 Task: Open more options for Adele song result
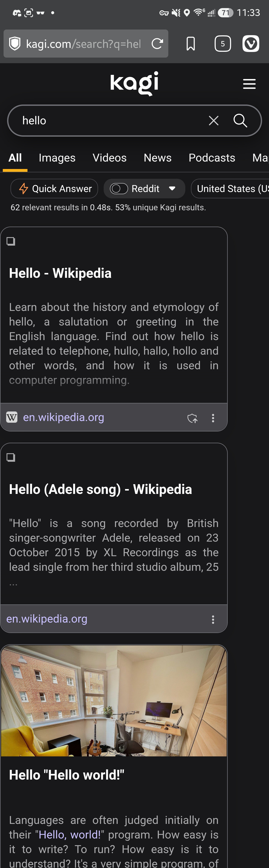[x=213, y=619]
